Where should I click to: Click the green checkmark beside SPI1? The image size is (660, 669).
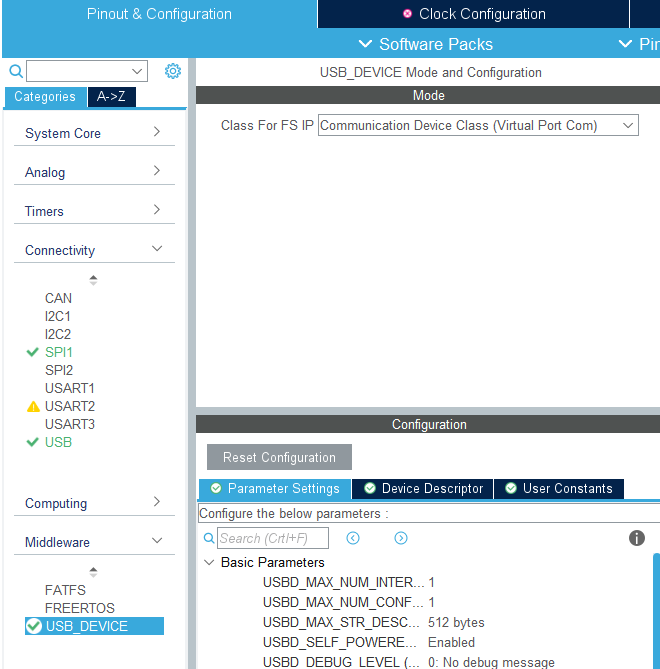32,352
